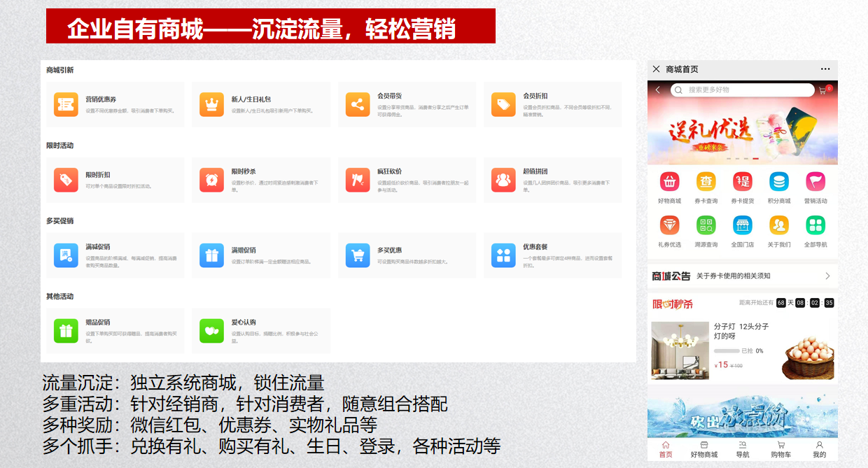Open the 优惠套餐 bundle card

[552, 255]
